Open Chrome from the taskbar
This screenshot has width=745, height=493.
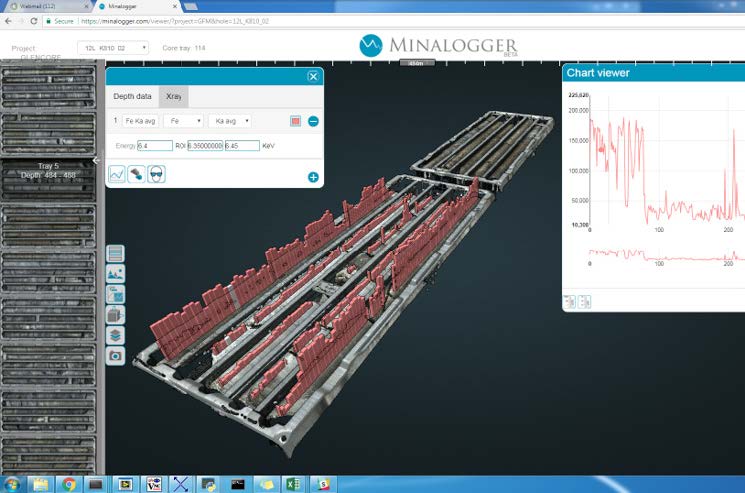tap(69, 484)
